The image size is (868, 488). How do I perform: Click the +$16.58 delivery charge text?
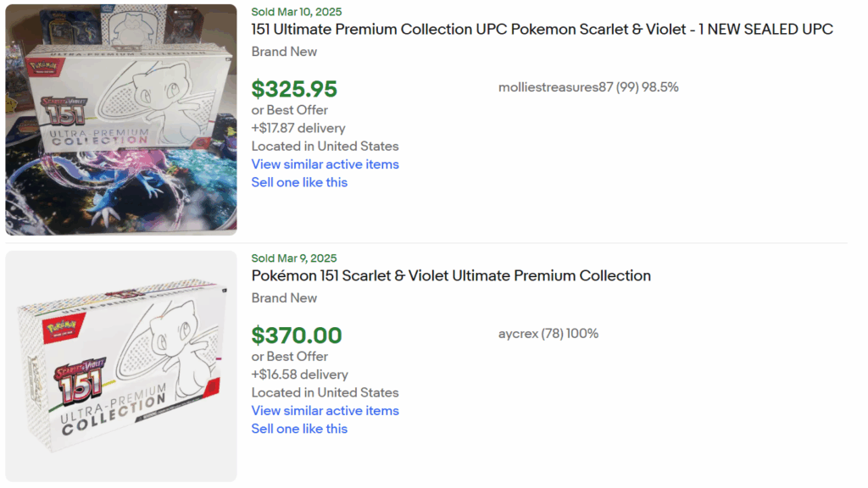coord(300,374)
